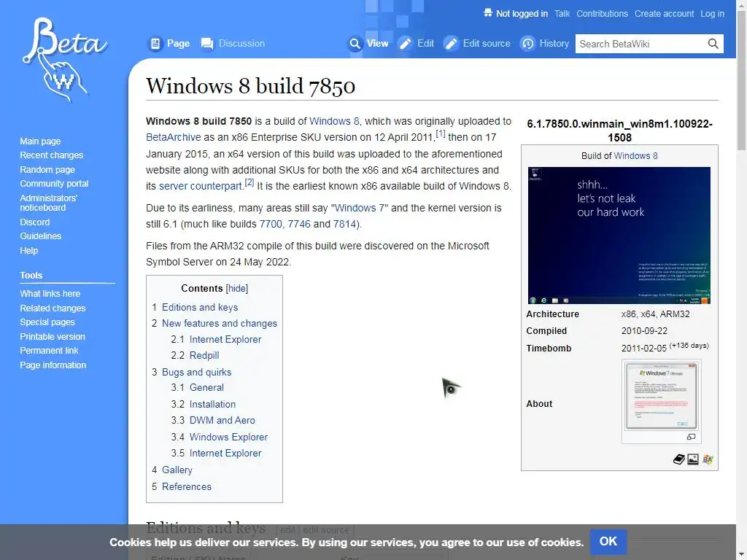Jump to Installation subsection

tap(212, 404)
